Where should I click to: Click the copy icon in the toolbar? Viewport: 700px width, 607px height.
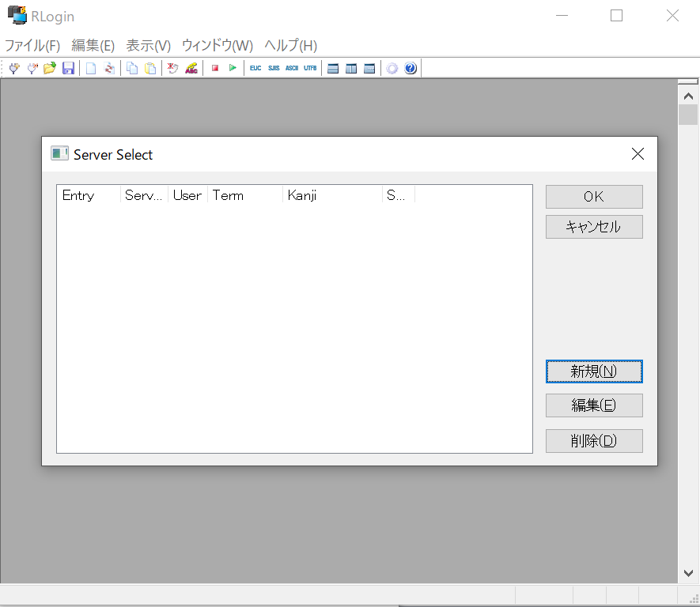[131, 68]
